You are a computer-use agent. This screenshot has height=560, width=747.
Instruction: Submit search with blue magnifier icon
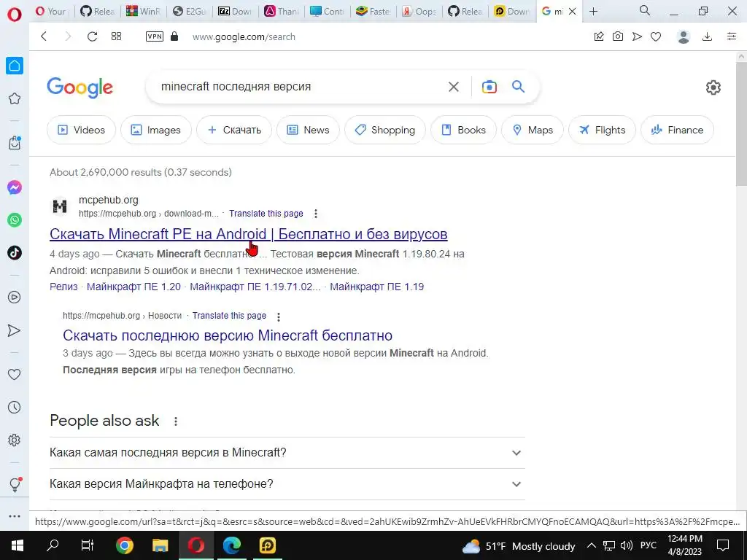[519, 87]
